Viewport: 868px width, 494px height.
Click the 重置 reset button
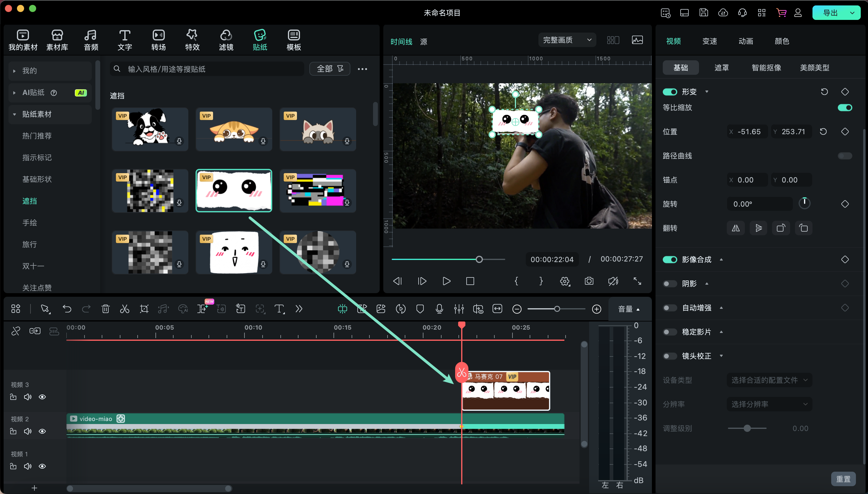click(x=843, y=479)
